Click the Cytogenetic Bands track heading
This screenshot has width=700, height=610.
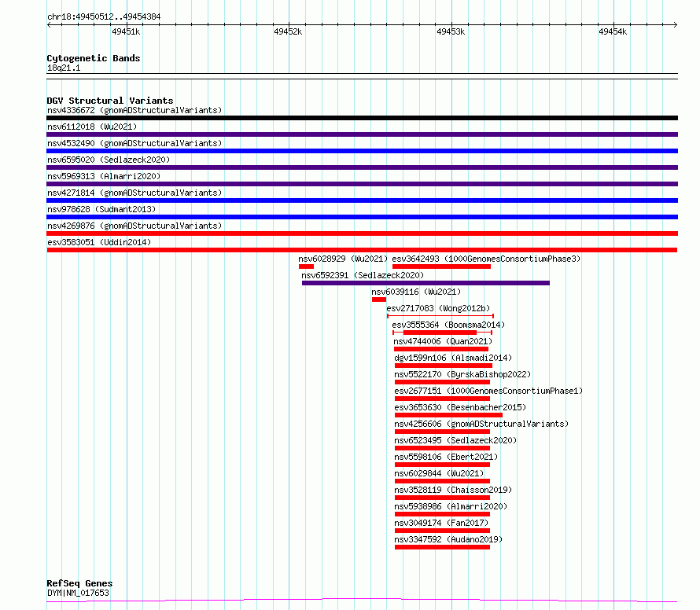coord(94,58)
